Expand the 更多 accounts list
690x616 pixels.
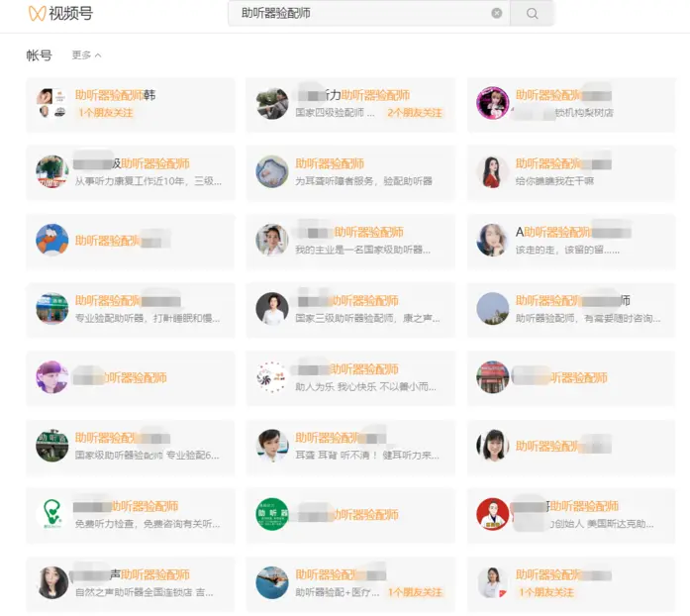(86, 55)
